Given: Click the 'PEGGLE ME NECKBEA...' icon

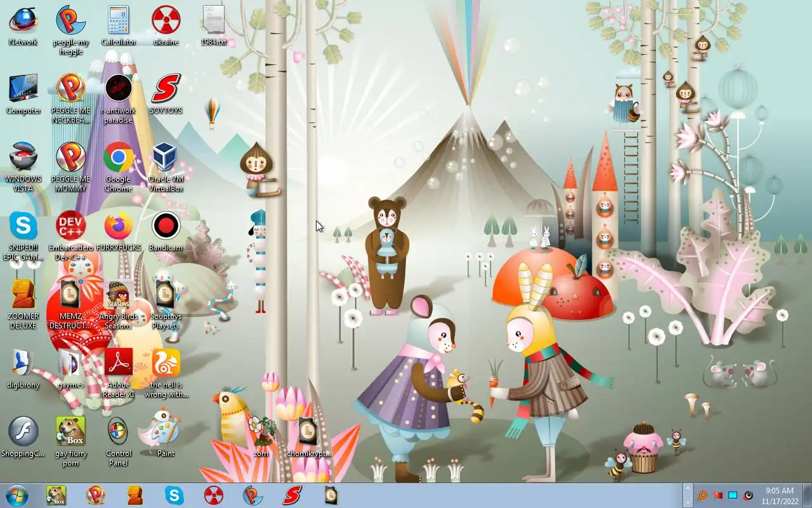Looking at the screenshot, I should click(x=71, y=98).
